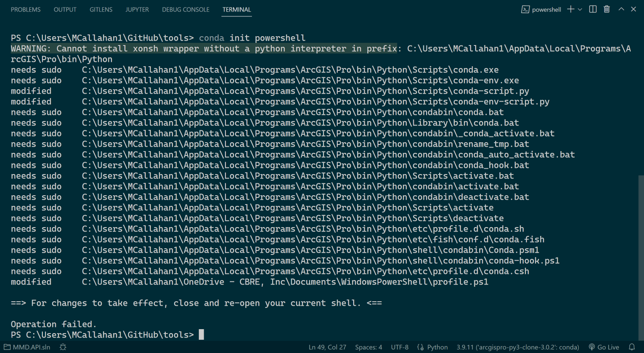Open the Output tab
The height and width of the screenshot is (353, 644).
click(x=65, y=9)
